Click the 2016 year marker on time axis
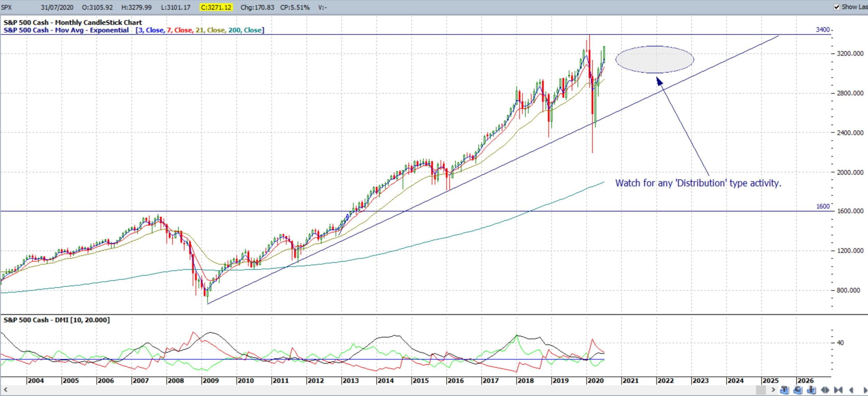This screenshot has width=868, height=396. click(456, 381)
